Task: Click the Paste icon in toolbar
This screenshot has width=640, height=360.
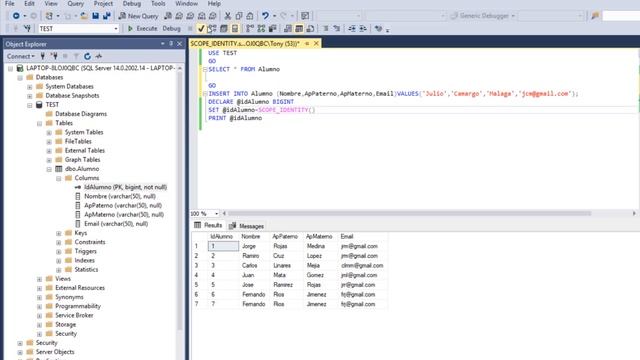Action: pos(250,16)
